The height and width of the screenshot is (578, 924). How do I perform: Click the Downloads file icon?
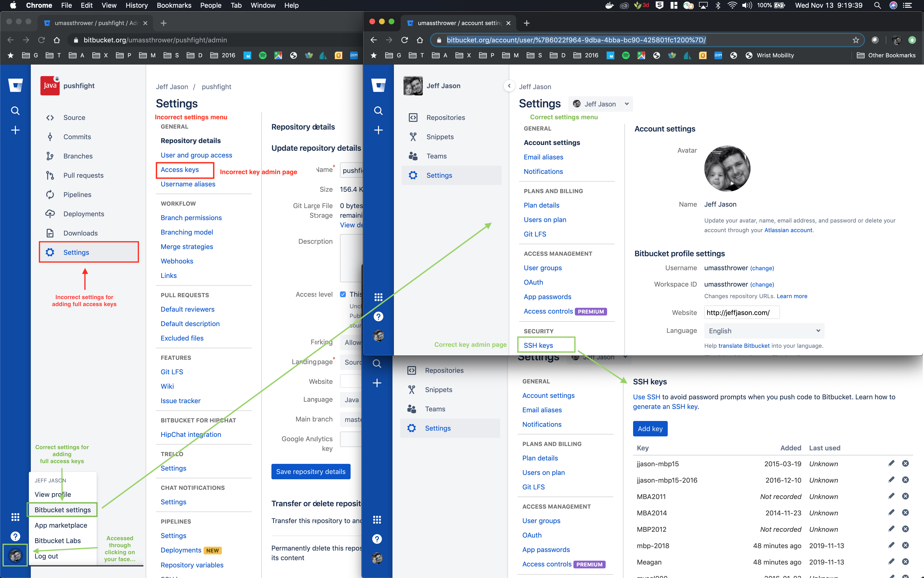coord(50,233)
